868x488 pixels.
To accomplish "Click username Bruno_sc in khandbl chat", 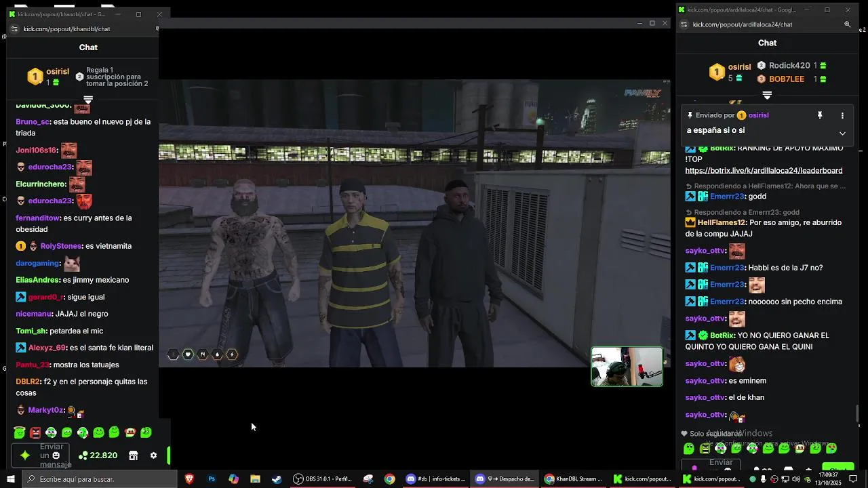I will pyautogui.click(x=33, y=122).
